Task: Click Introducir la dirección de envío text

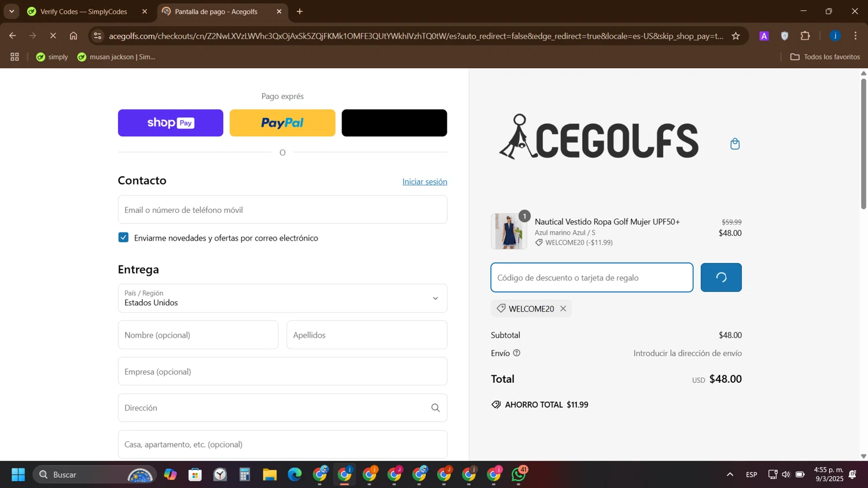Action: 687,353
